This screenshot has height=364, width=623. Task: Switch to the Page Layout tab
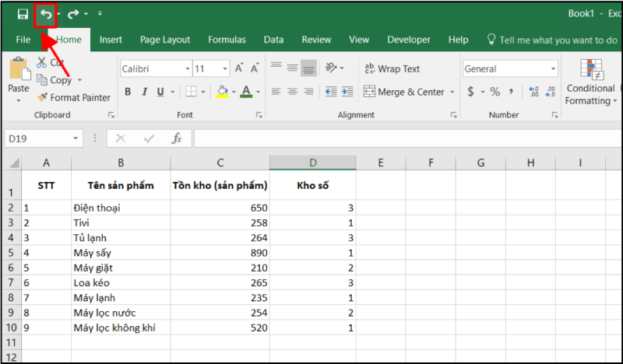click(x=165, y=40)
